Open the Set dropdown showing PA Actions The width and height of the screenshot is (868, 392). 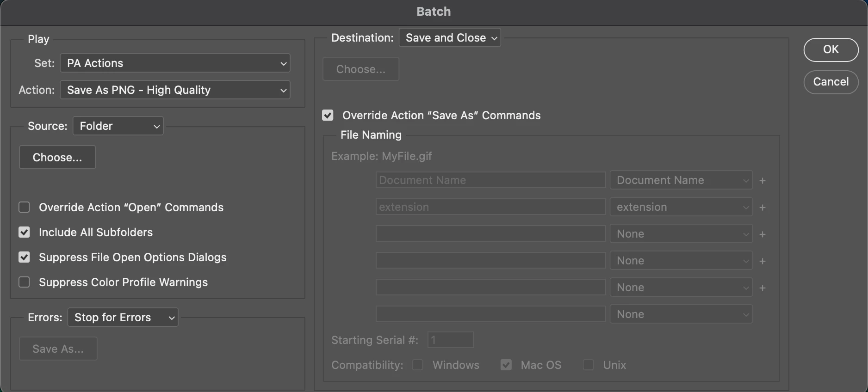pyautogui.click(x=175, y=63)
